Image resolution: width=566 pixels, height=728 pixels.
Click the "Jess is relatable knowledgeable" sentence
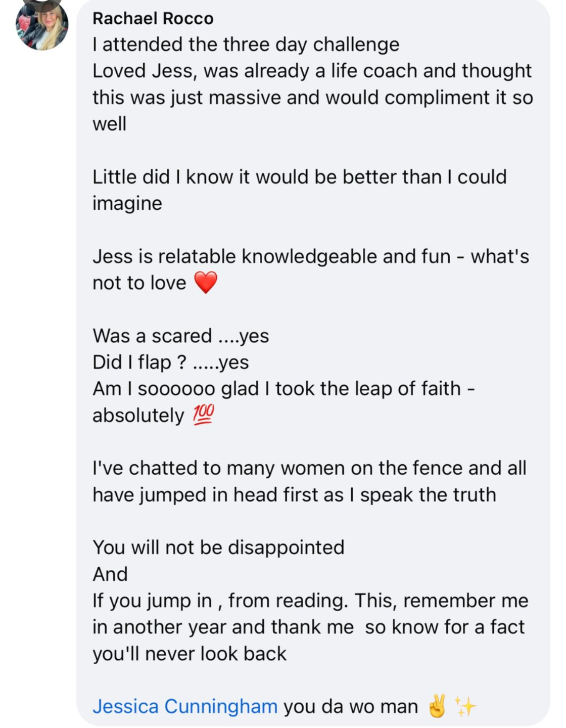pos(310,256)
